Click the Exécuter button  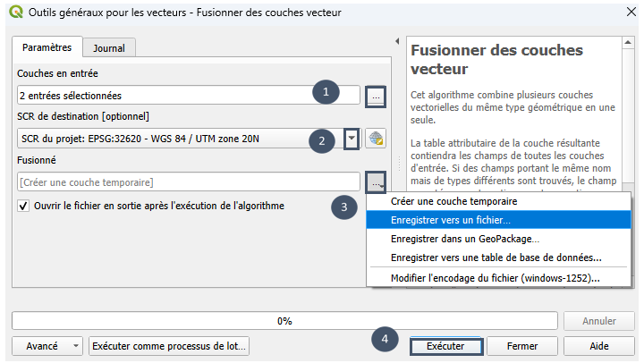tap(446, 346)
